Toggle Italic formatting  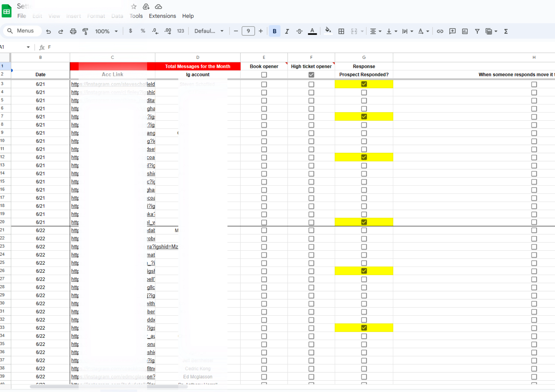tap(287, 31)
